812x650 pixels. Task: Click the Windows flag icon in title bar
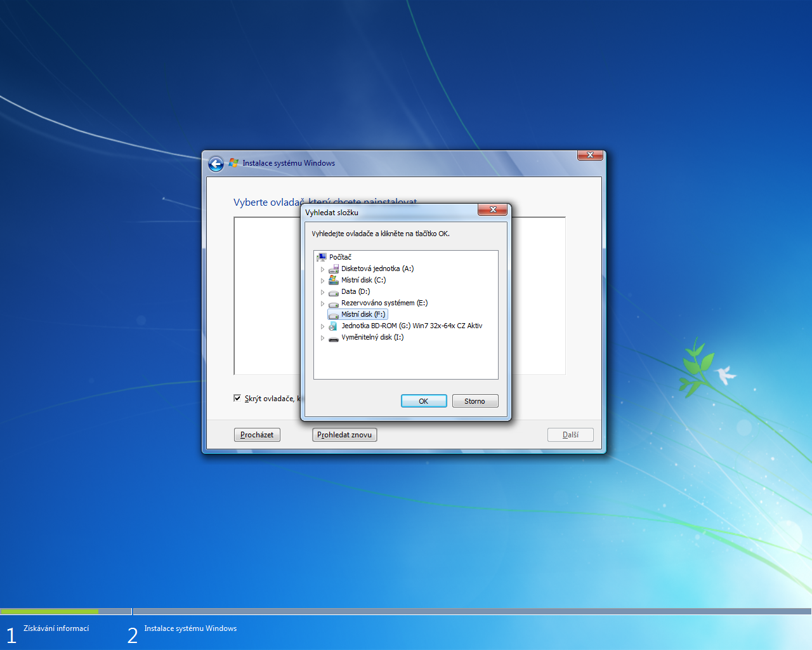(x=233, y=163)
